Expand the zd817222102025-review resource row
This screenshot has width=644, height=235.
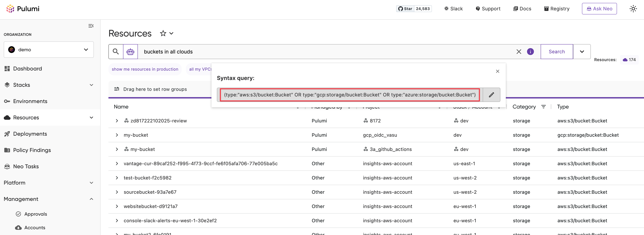tap(117, 121)
